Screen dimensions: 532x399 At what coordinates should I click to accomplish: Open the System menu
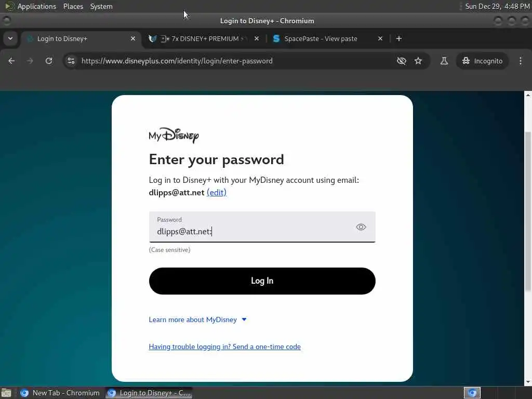click(x=101, y=6)
